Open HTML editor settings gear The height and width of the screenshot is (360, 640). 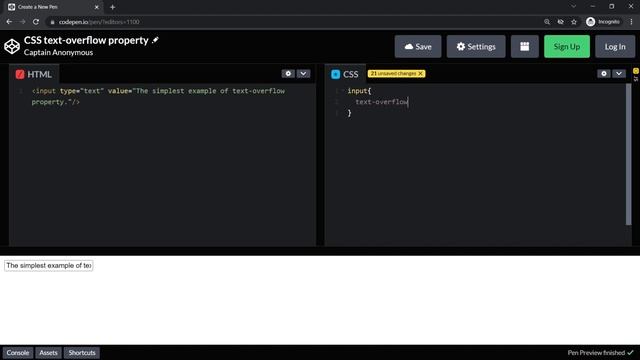click(288, 73)
